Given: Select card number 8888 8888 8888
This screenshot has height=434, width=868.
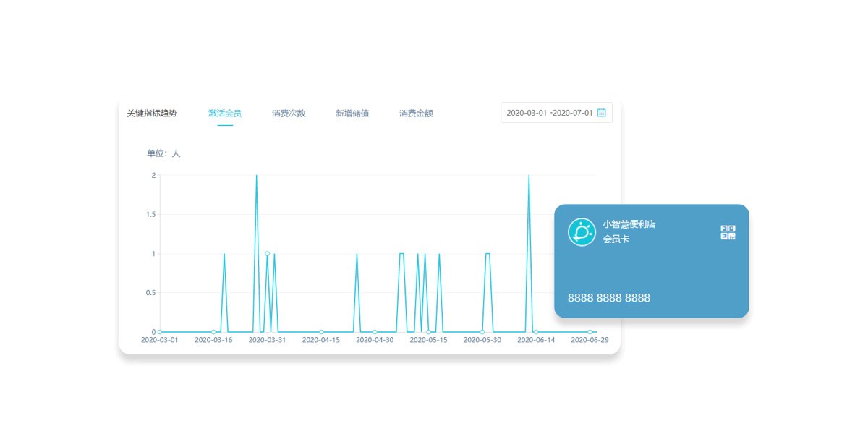Looking at the screenshot, I should 609,298.
